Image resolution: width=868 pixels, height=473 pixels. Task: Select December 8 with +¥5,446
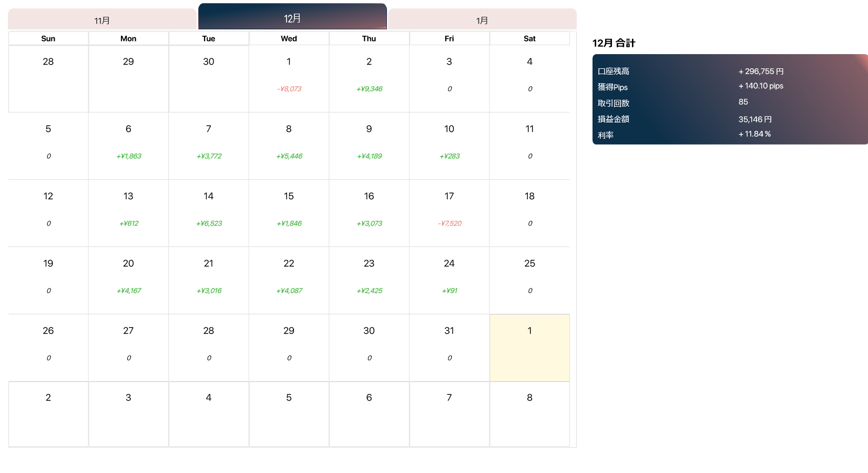(289, 146)
